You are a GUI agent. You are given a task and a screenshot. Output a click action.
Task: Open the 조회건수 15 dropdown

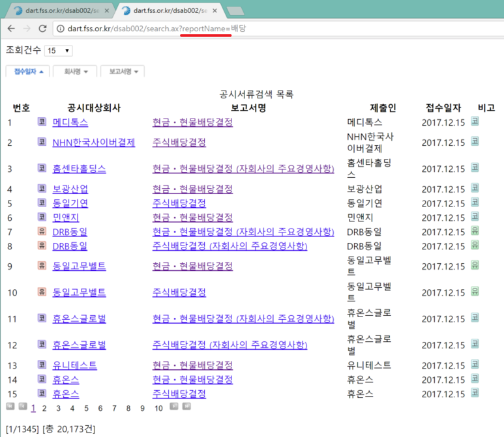point(59,51)
